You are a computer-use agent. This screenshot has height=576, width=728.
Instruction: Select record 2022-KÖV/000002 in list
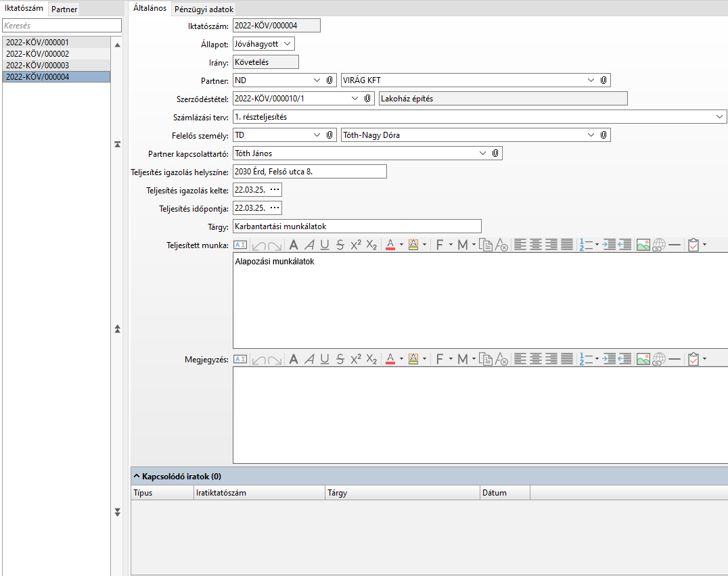pyautogui.click(x=38, y=53)
